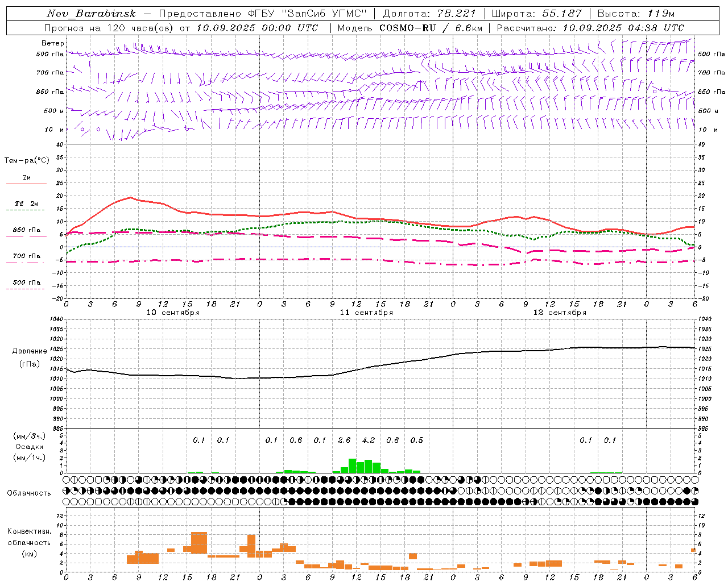This screenshot has height=582, width=728.
Task: Click the (мм/3ч.) precipitation unit label
Action: click(x=30, y=436)
